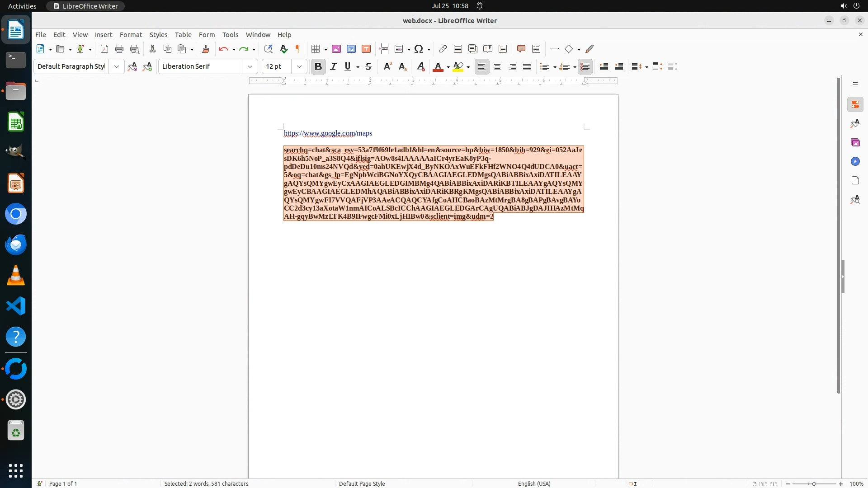Open the sidebar Navigator panel
This screenshot has width=868, height=488.
tap(855, 161)
